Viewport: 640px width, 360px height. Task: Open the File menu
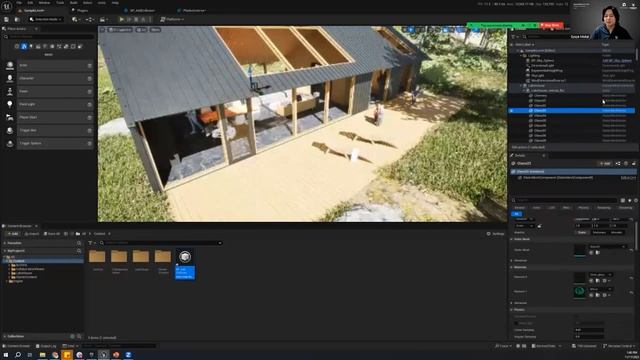click(x=19, y=2)
